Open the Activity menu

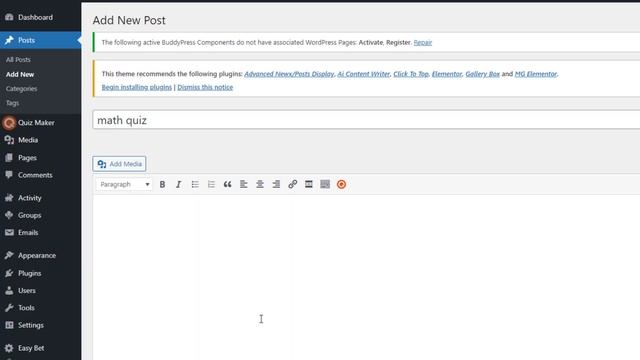[x=29, y=198]
